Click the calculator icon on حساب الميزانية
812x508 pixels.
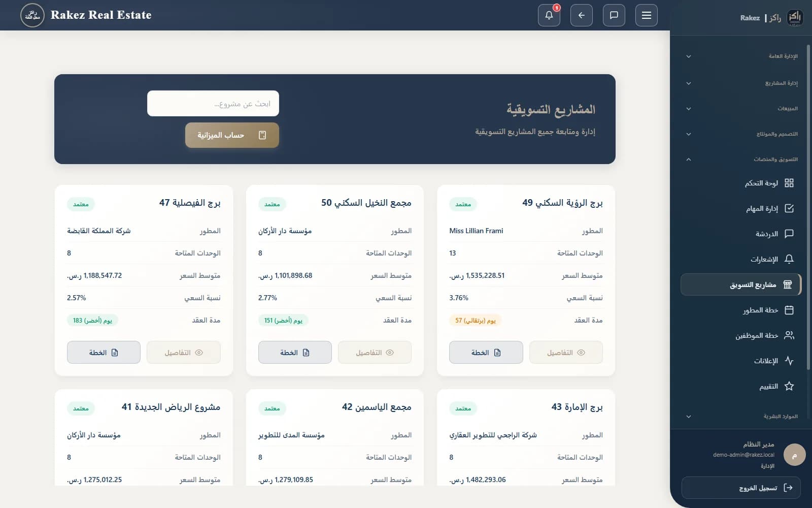tap(262, 135)
